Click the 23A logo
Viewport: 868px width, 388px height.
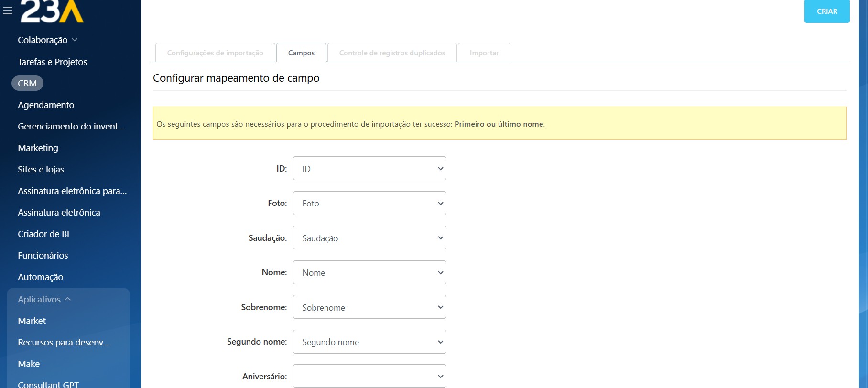[52, 11]
